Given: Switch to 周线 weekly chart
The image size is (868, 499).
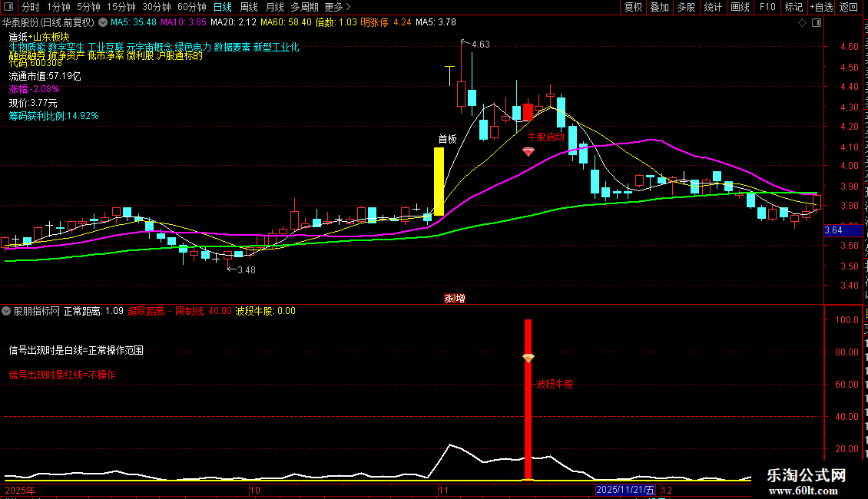Looking at the screenshot, I should [249, 7].
